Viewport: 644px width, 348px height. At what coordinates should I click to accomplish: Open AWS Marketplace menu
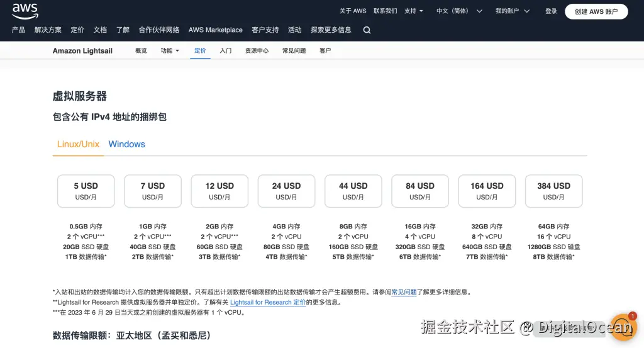pos(215,30)
